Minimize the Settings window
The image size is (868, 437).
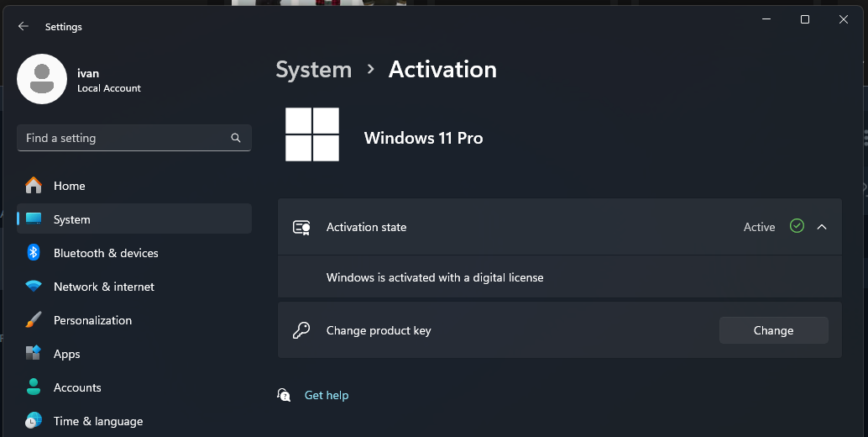coord(766,19)
